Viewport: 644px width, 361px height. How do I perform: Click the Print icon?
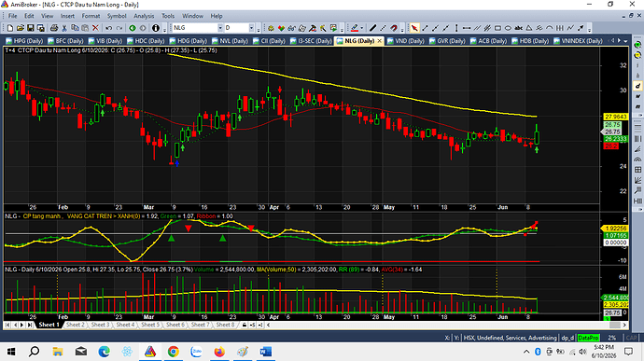pos(54,28)
